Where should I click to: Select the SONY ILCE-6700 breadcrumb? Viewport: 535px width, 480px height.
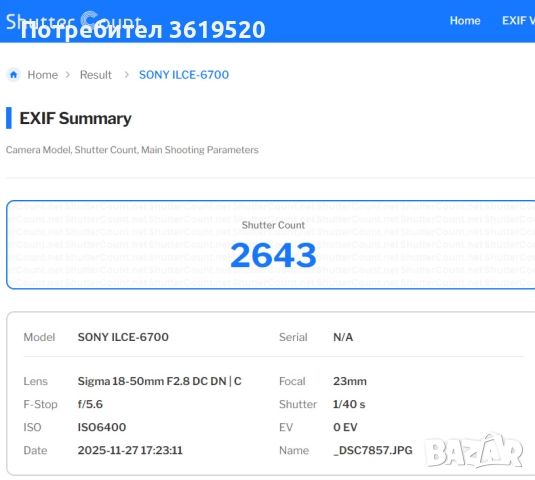pos(184,75)
